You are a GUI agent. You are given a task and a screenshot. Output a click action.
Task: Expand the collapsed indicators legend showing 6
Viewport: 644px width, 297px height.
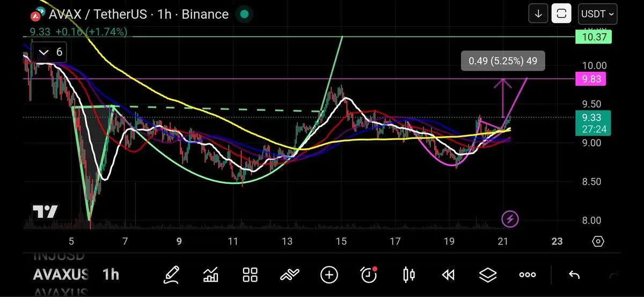pyautogui.click(x=49, y=53)
